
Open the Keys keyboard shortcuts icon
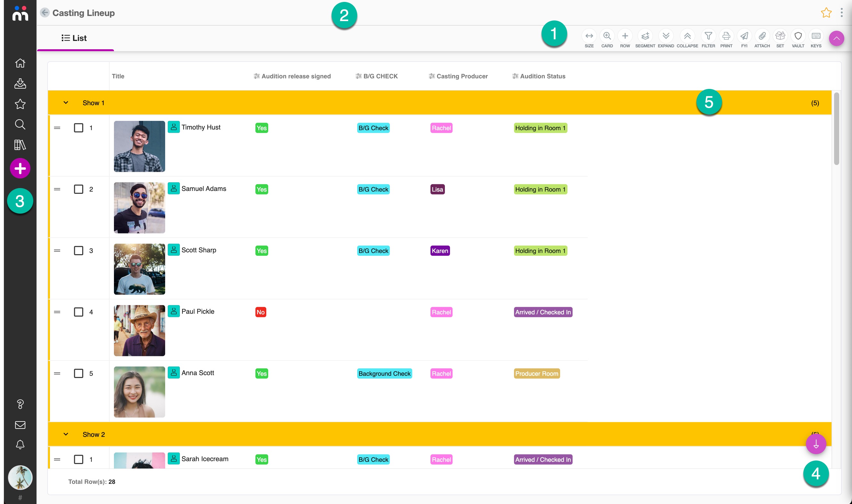(816, 36)
